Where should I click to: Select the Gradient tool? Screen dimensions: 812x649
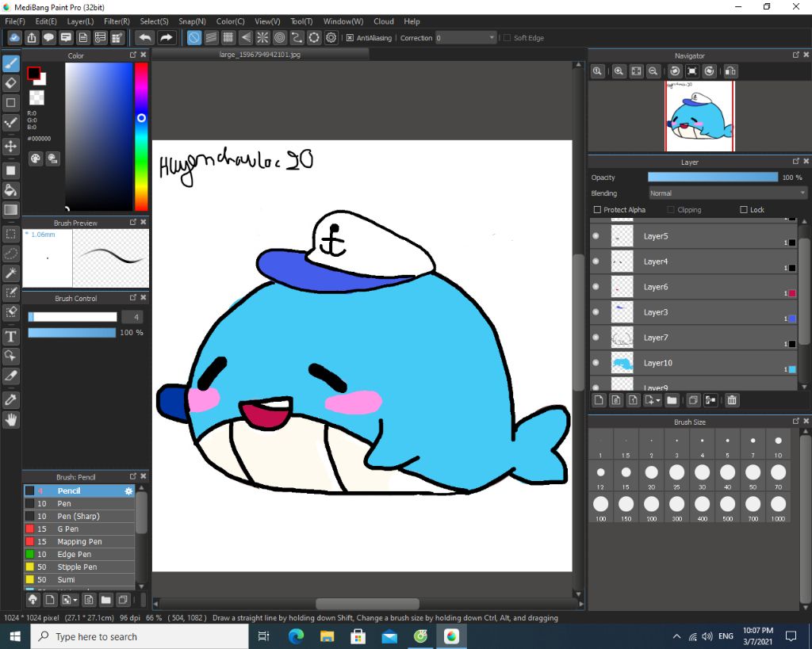[x=10, y=210]
